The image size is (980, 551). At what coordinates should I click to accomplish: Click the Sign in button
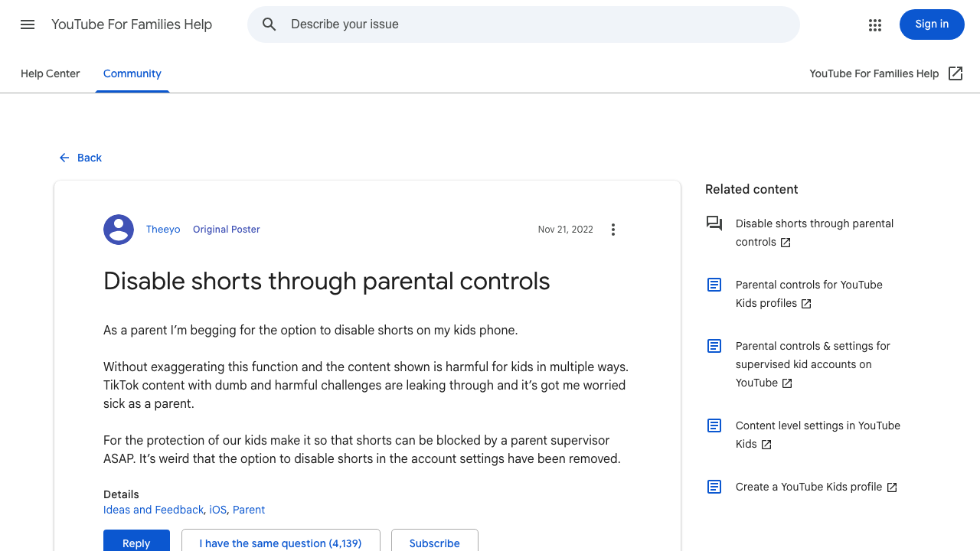pos(932,24)
